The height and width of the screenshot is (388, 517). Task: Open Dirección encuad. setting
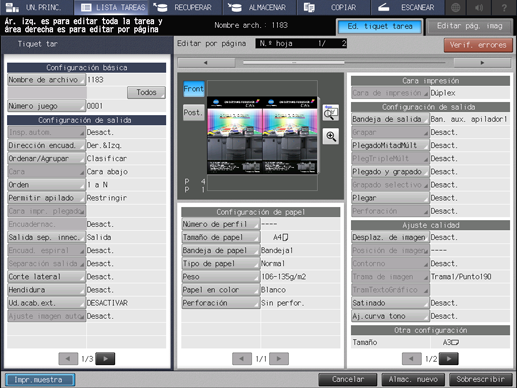click(x=47, y=145)
